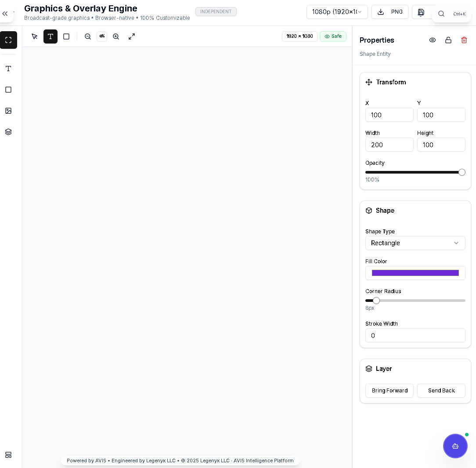Screen dimensions: 476x468
Task: Open the 1080p resolution dropdown
Action: coord(337,12)
